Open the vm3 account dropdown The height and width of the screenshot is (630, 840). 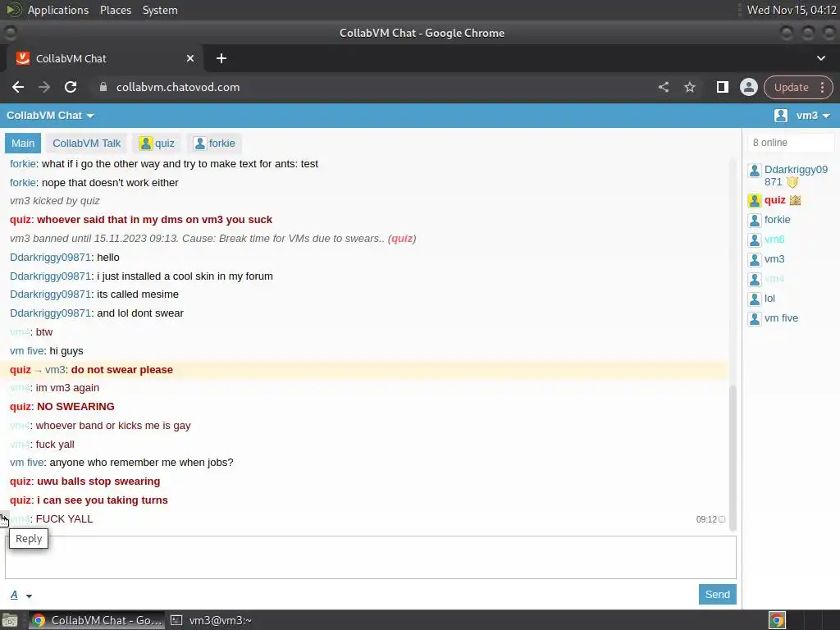(813, 116)
